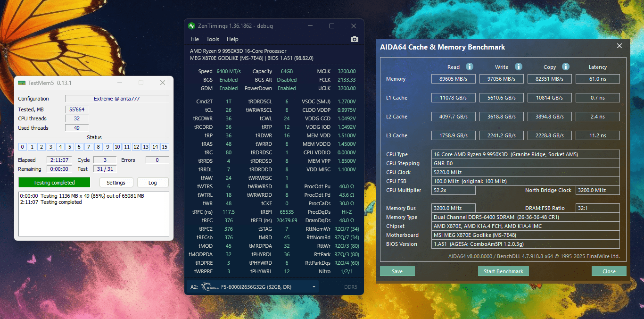Click Save in AIDA64 benchmark window

point(397,271)
